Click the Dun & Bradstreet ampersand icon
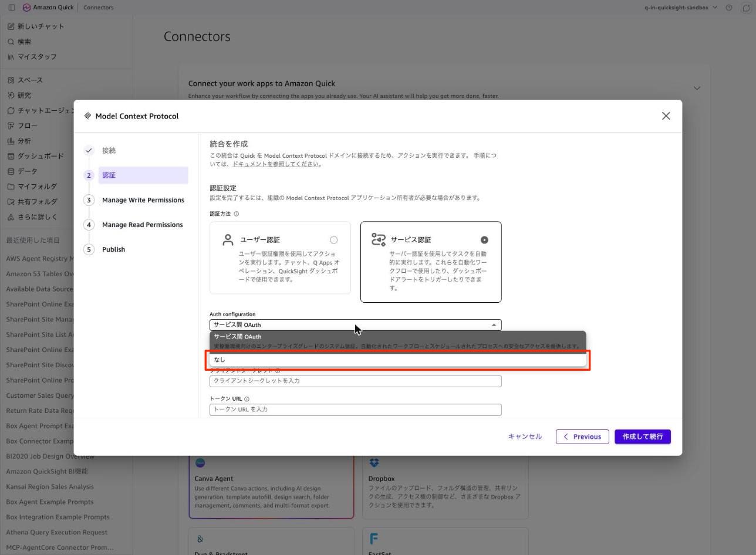756x555 pixels. (200, 539)
